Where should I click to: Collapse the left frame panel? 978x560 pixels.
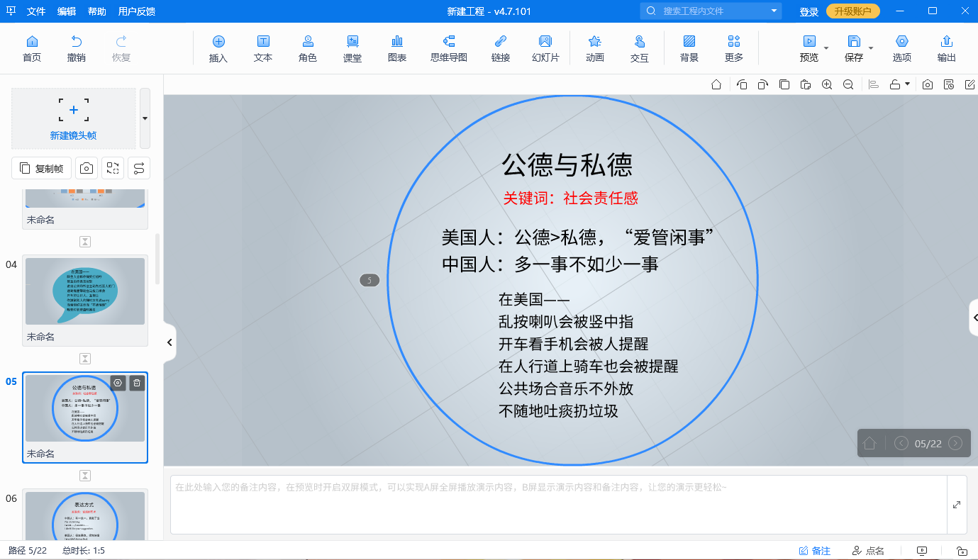(x=170, y=342)
